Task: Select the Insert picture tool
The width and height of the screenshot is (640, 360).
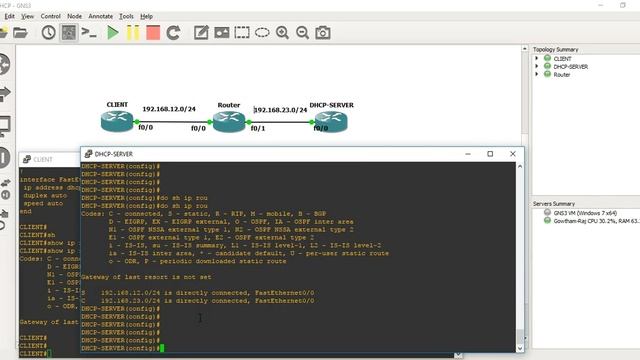Action: (x=222, y=33)
